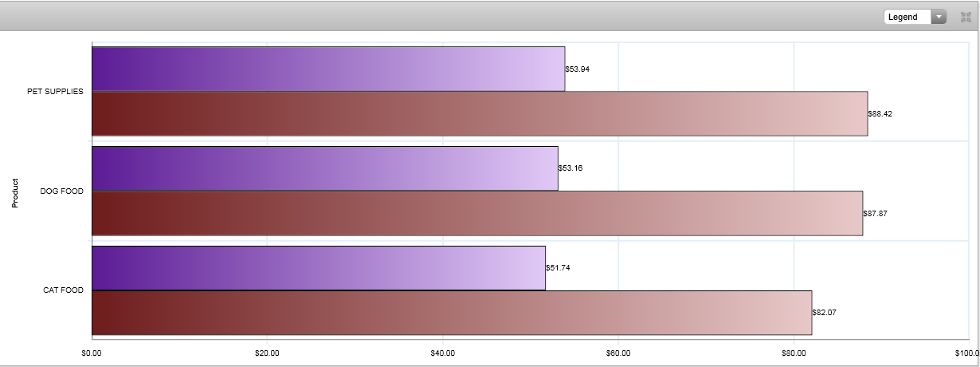Image resolution: width=980 pixels, height=367 pixels.
Task: Click the $53.16 data label
Action: pyautogui.click(x=570, y=168)
